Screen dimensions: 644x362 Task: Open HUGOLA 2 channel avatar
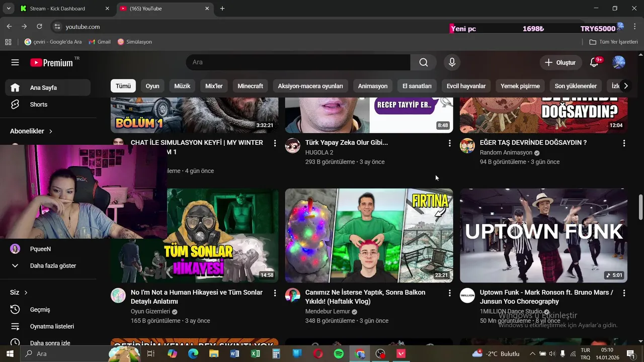pos(293,146)
